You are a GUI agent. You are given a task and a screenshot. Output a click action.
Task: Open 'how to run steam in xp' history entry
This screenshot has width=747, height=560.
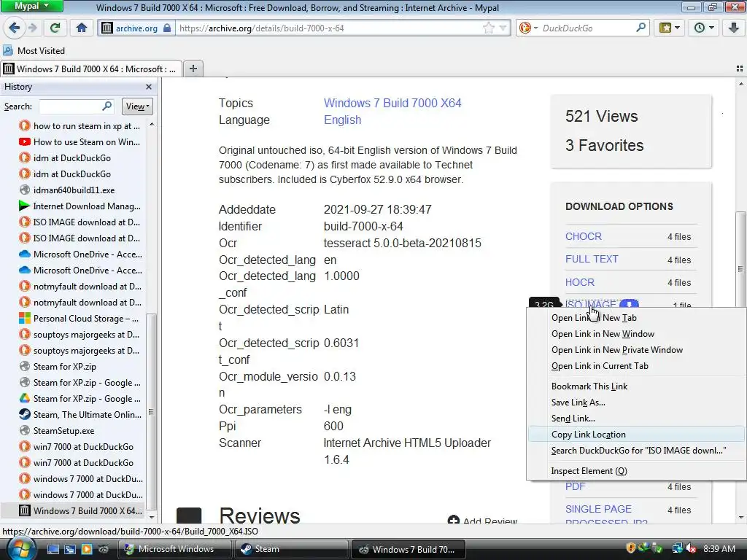click(x=80, y=125)
